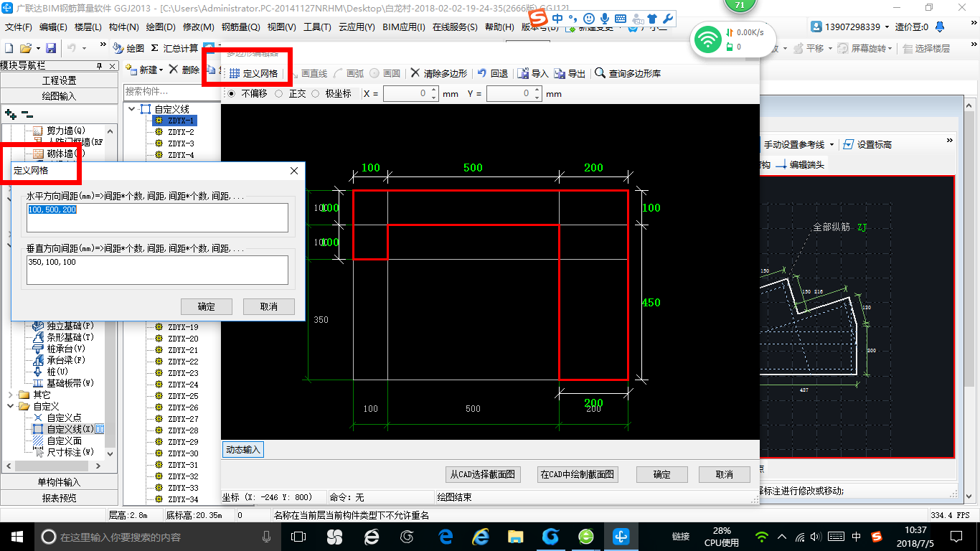Open 云应用(Y) menu

point(357,27)
